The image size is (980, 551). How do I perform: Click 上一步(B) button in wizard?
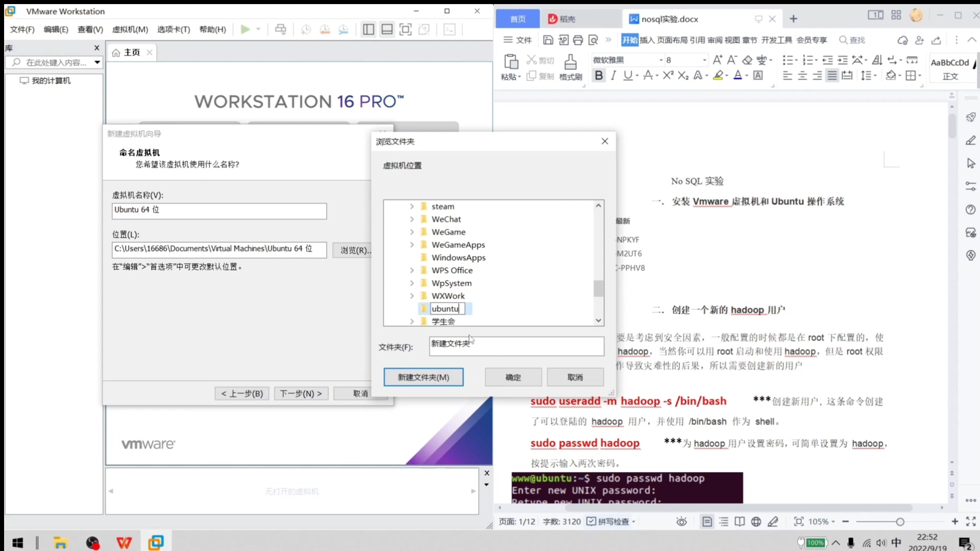point(242,393)
